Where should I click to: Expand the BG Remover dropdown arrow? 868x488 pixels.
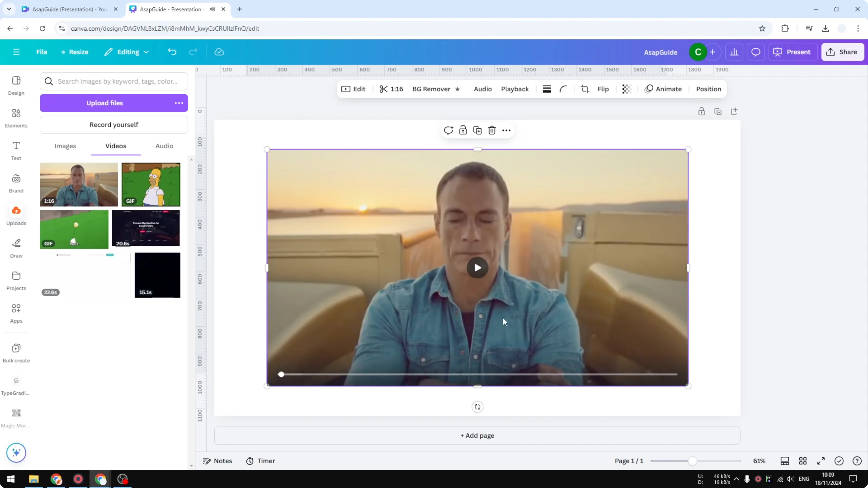pos(458,89)
